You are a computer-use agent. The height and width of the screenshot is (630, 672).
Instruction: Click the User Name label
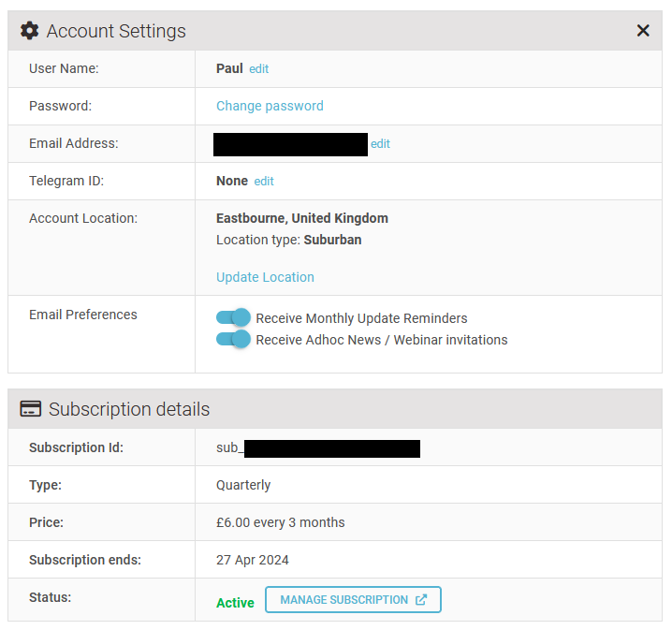pyautogui.click(x=64, y=68)
